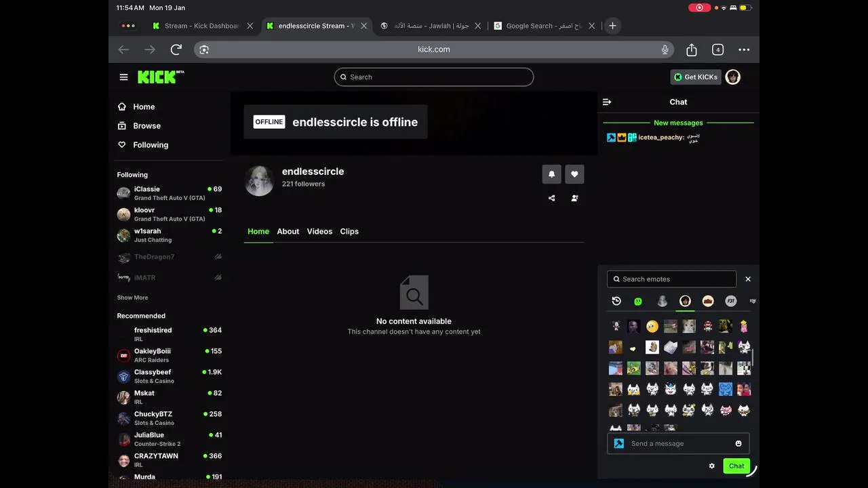The width and height of the screenshot is (868, 488).
Task: Open endlesscircle profile avatar
Action: 259,180
